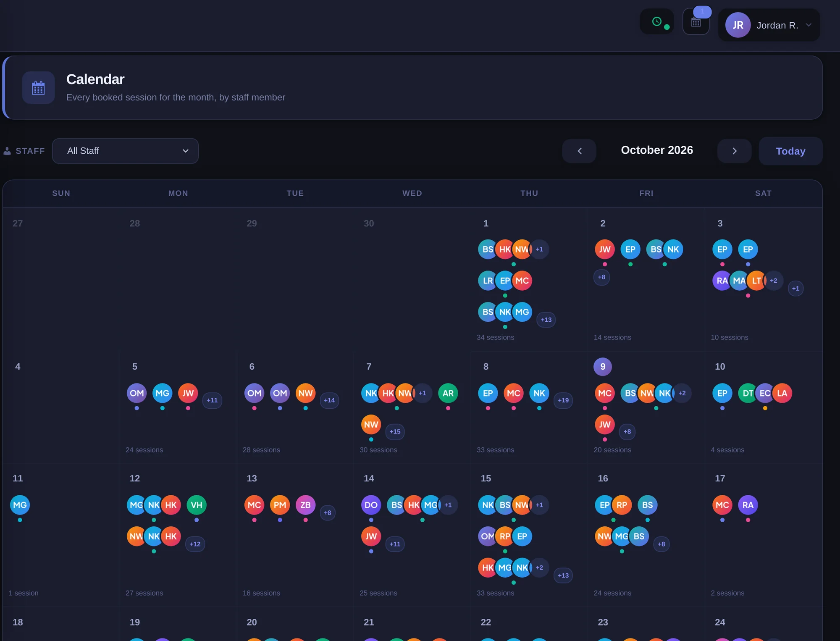Viewport: 840px width, 641px height.
Task: Click the AR avatar on October 7
Action: pos(448,393)
